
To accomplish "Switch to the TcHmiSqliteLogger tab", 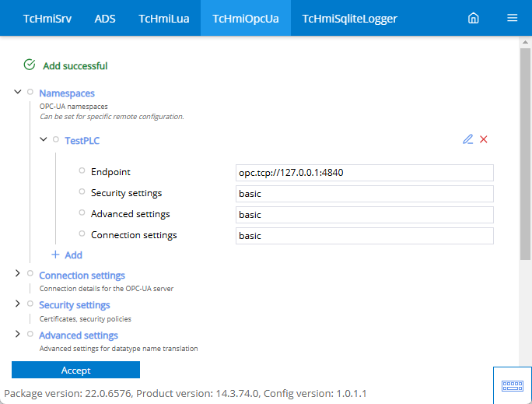I will pyautogui.click(x=349, y=19).
